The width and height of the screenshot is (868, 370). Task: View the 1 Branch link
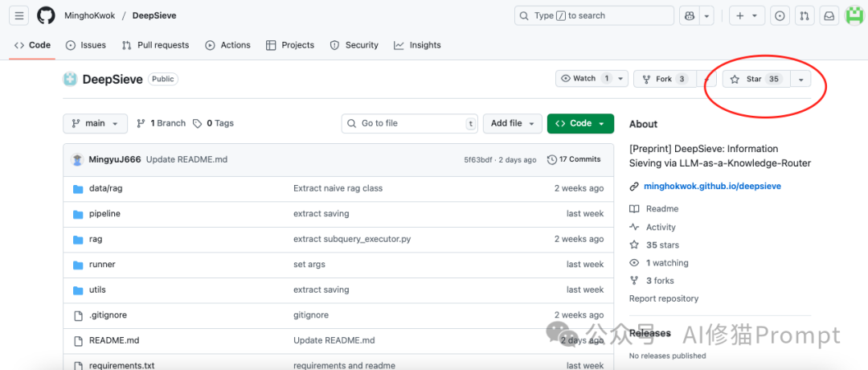click(161, 124)
